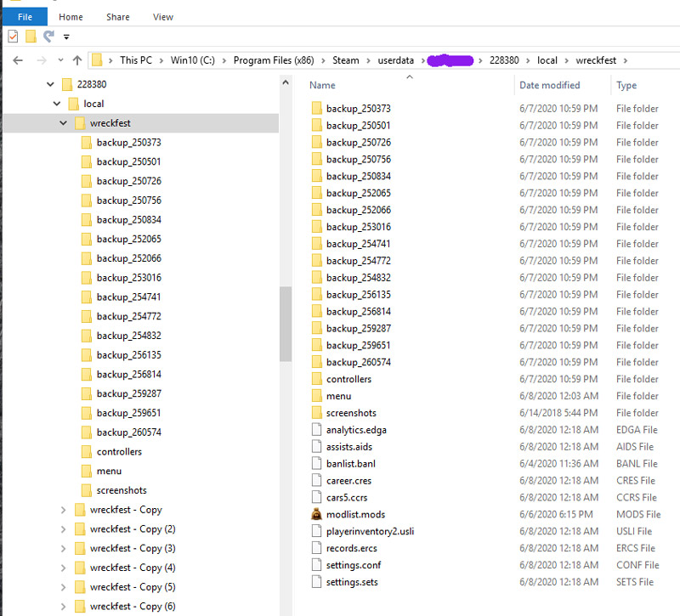Select backup_260574 folder icon in file list
680x616 pixels.
tap(316, 362)
